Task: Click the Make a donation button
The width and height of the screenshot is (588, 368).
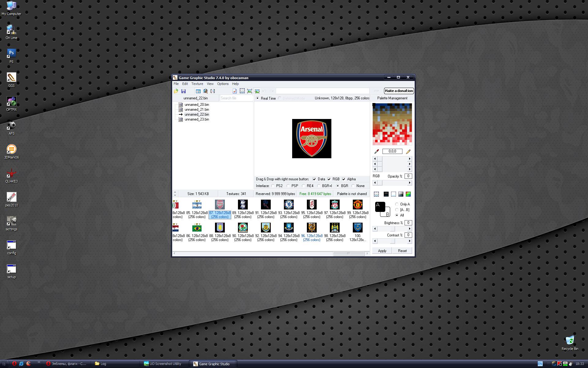Action: (x=399, y=91)
